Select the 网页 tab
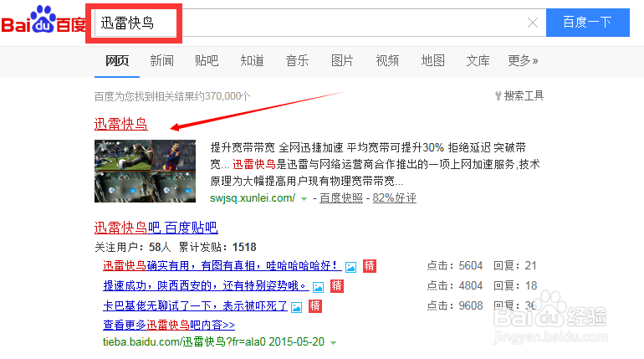Viewport: 644px width, 359px height. click(x=117, y=61)
